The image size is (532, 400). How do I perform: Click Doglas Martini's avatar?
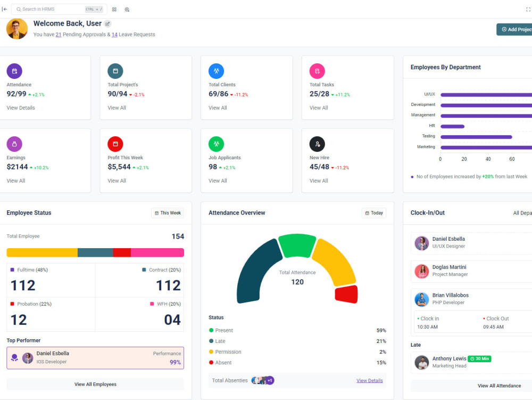422,271
